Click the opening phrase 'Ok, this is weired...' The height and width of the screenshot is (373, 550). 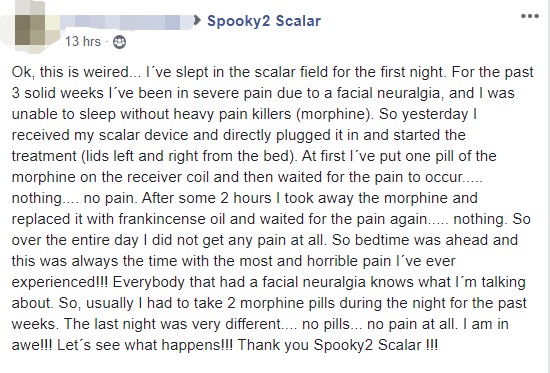pyautogui.click(x=76, y=72)
